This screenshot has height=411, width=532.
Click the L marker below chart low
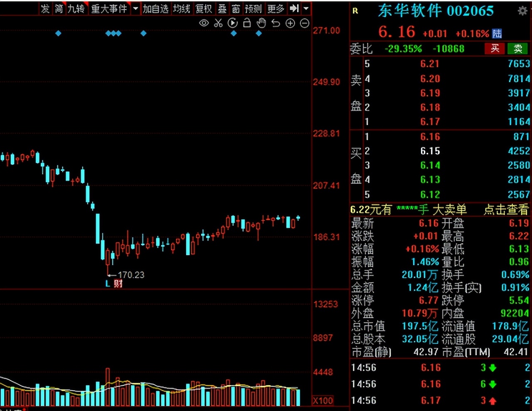click(108, 284)
